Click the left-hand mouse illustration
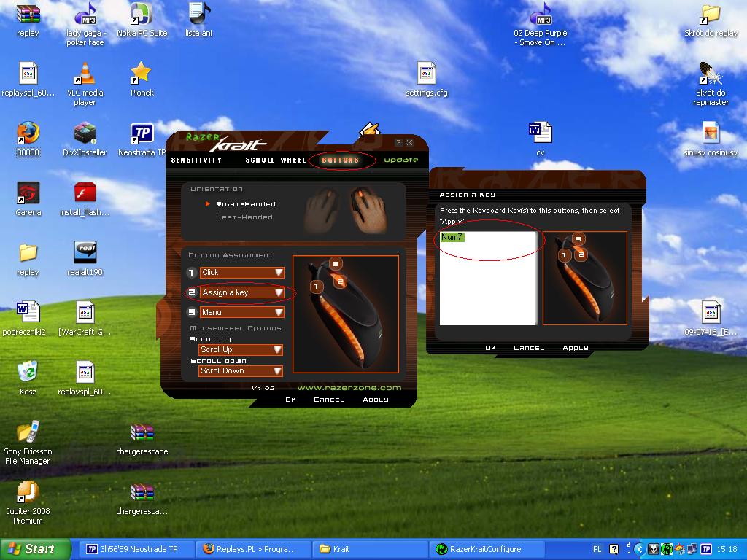Viewport: 747px width, 560px height. point(322,211)
